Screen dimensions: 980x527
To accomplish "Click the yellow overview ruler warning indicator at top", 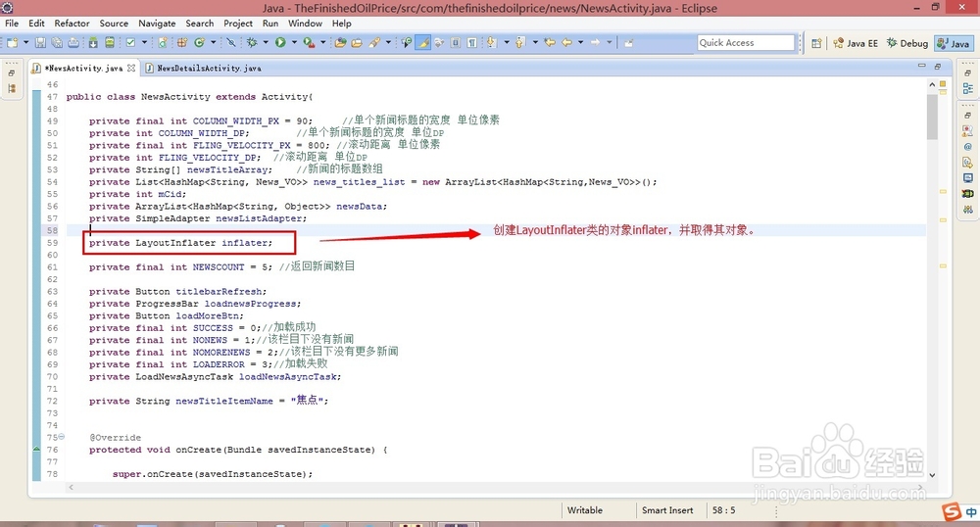I will (x=943, y=83).
